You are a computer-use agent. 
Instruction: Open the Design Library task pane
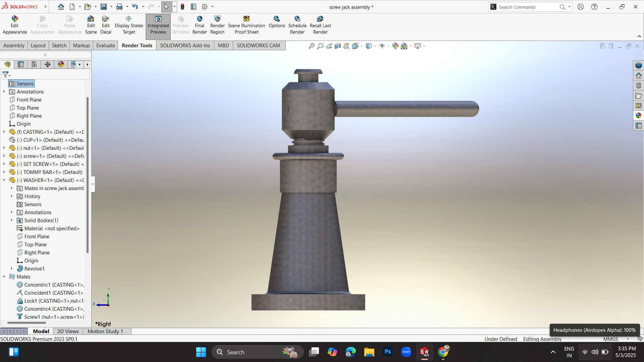click(638, 85)
